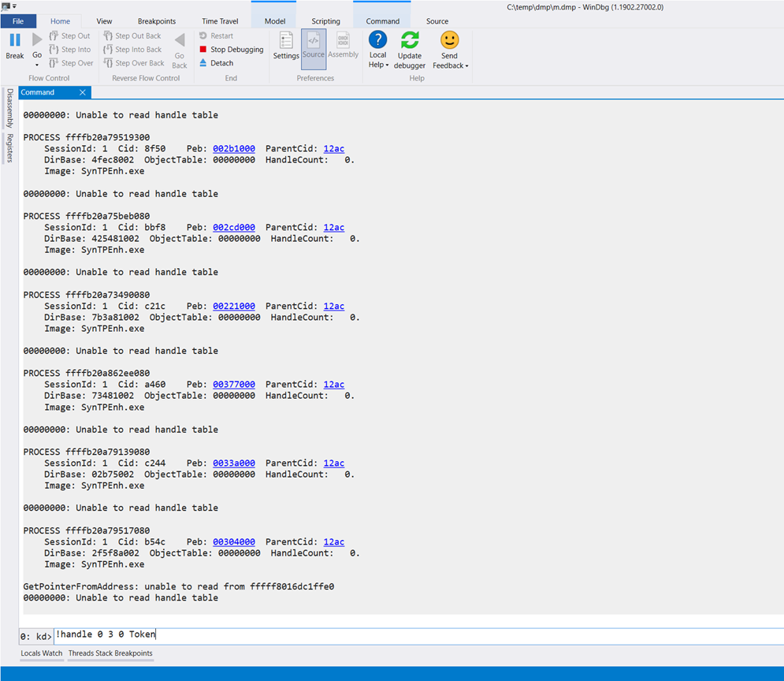The image size is (784, 681).
Task: Open Peb link 00304000
Action: tap(234, 542)
